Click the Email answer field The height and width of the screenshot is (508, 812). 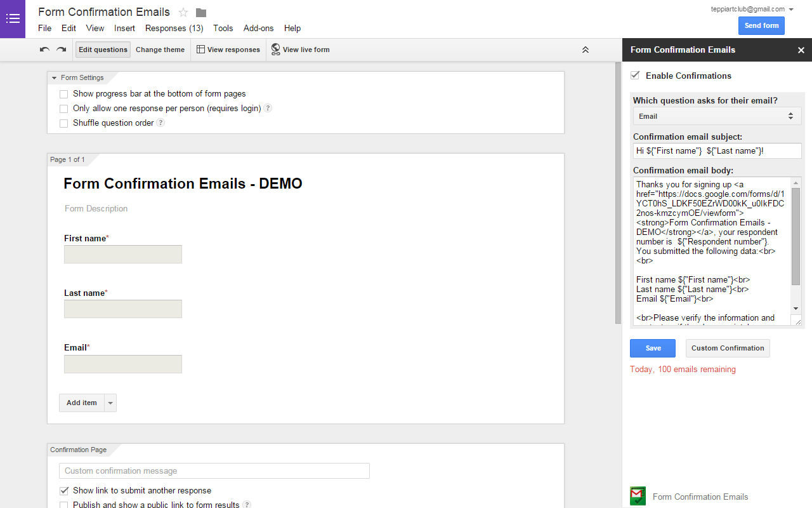(x=123, y=364)
